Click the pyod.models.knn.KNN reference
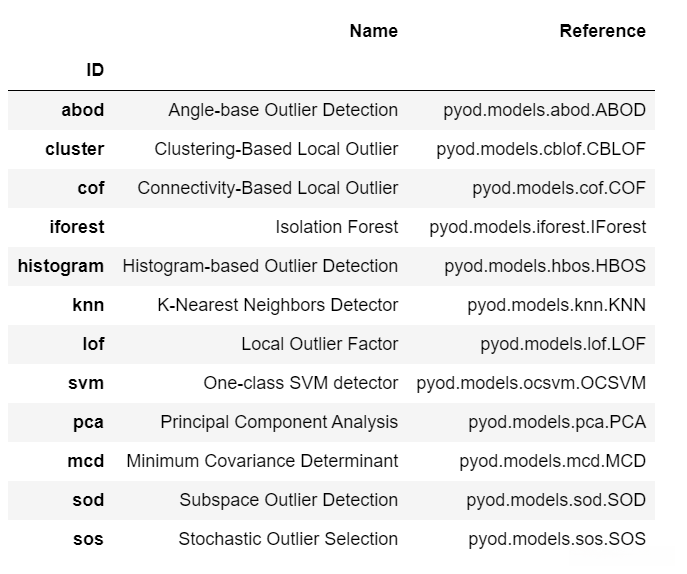 [x=556, y=305]
